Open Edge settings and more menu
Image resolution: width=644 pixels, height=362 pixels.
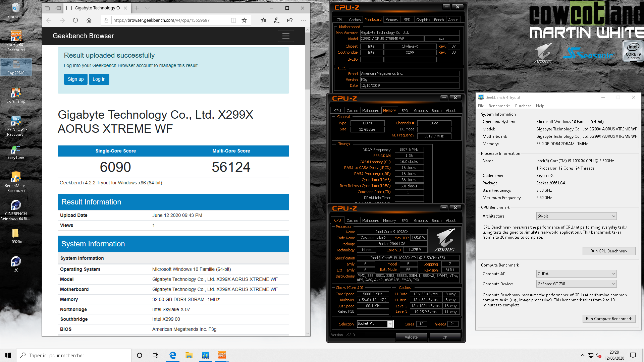click(x=304, y=20)
